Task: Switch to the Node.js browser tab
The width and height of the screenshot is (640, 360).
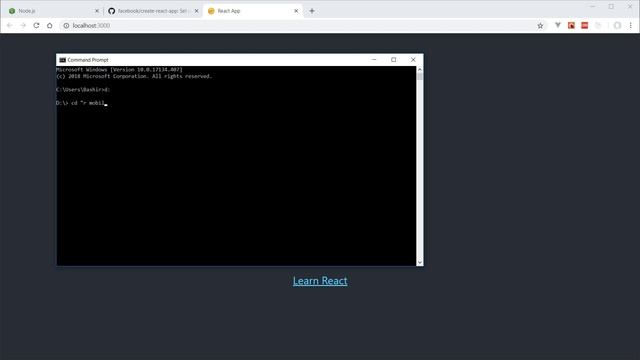Action: 52,11
